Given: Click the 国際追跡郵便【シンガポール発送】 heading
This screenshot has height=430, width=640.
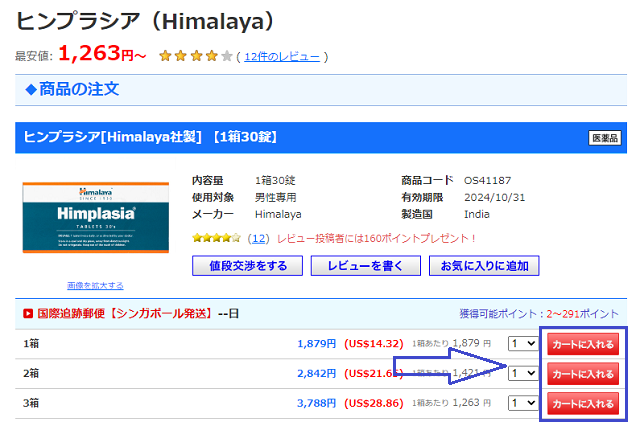Looking at the screenshot, I should pos(125,314).
